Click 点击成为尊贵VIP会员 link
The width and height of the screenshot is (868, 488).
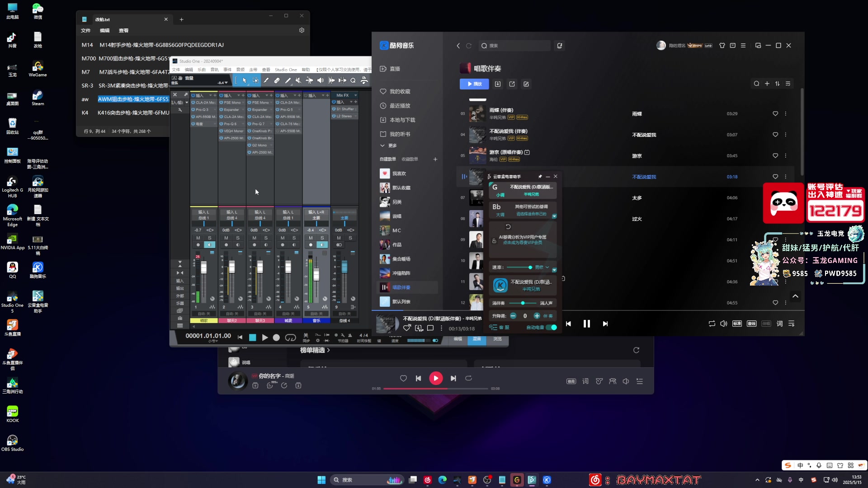(x=522, y=243)
